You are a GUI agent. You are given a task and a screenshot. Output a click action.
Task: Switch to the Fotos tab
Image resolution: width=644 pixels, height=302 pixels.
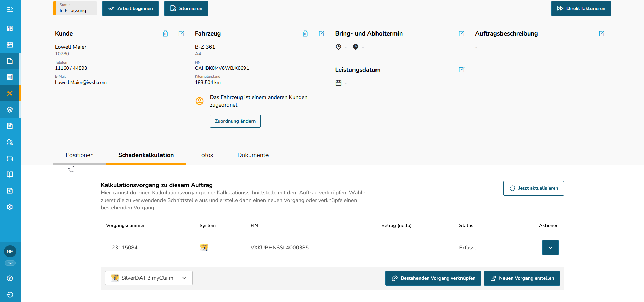[x=206, y=155]
